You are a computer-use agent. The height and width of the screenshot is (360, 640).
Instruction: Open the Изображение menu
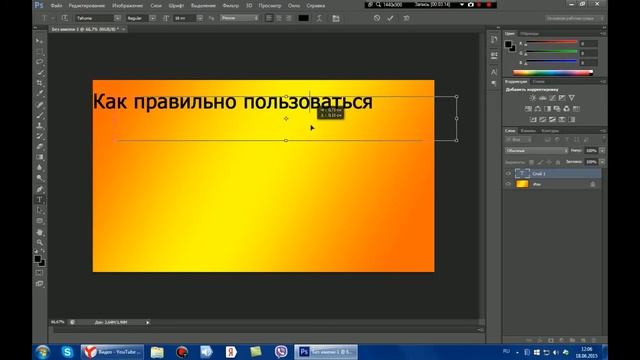point(127,6)
